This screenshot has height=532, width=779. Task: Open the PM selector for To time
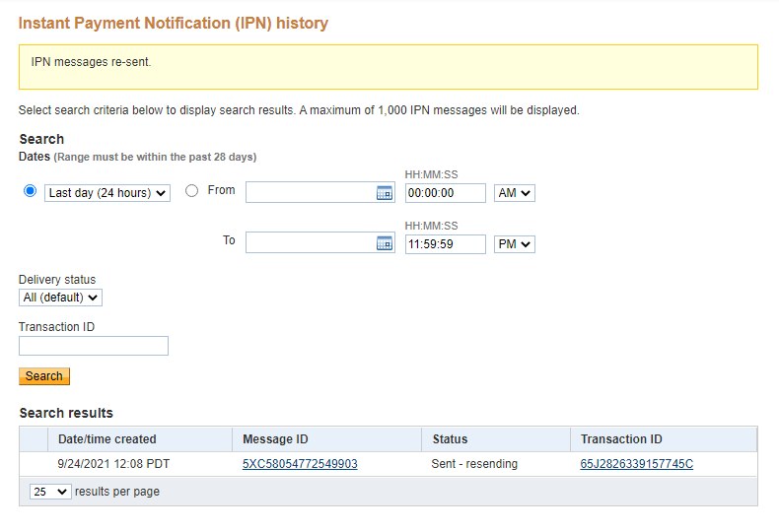pos(514,243)
